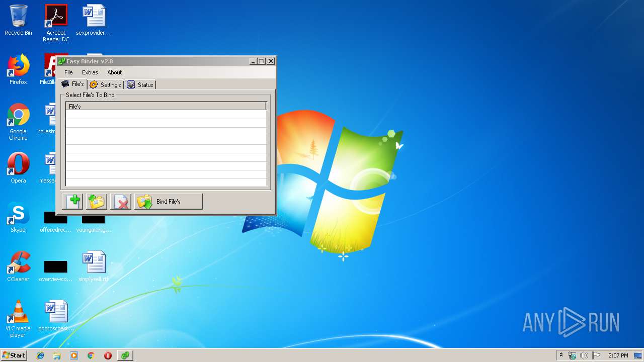Image resolution: width=644 pixels, height=362 pixels.
Task: Click the Action Center flag tray icon
Action: 596,355
